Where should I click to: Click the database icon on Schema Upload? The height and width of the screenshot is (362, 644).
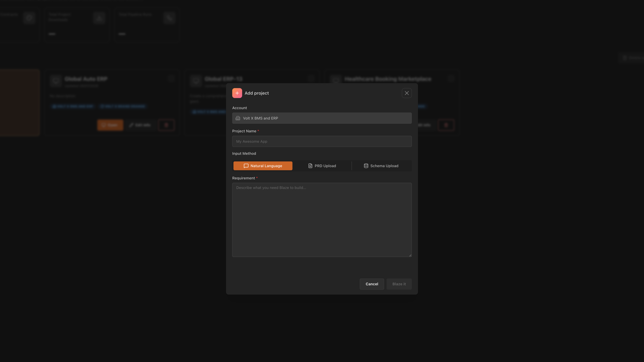pos(366,166)
